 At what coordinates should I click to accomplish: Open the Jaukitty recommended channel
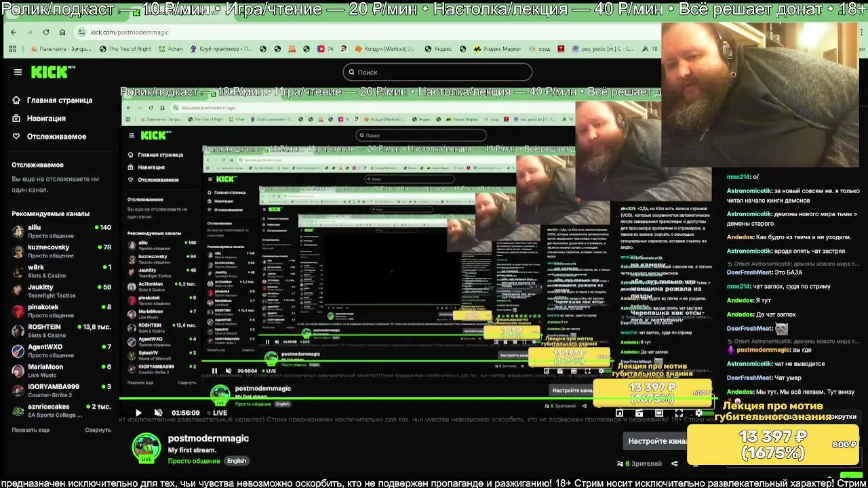click(x=61, y=291)
